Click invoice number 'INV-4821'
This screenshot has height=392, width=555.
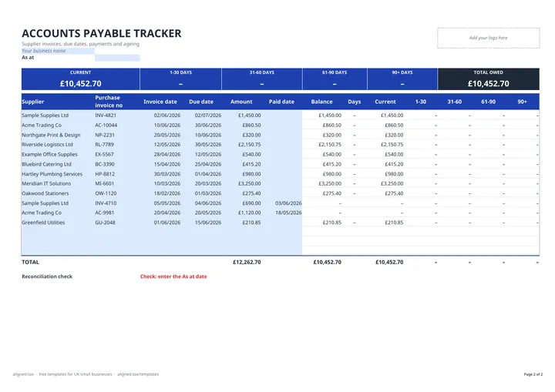106,116
